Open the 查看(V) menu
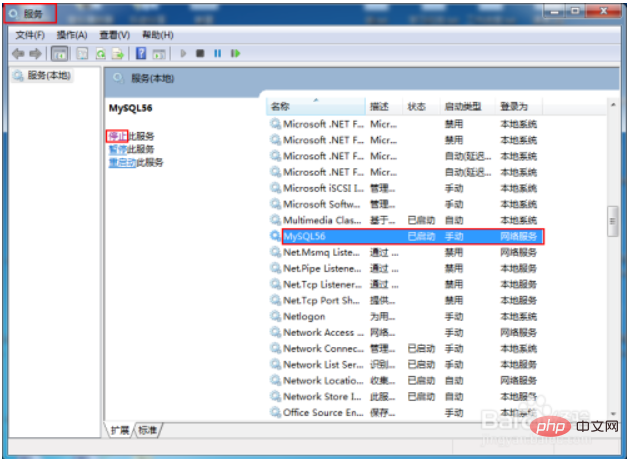629x459 pixels. [x=114, y=35]
